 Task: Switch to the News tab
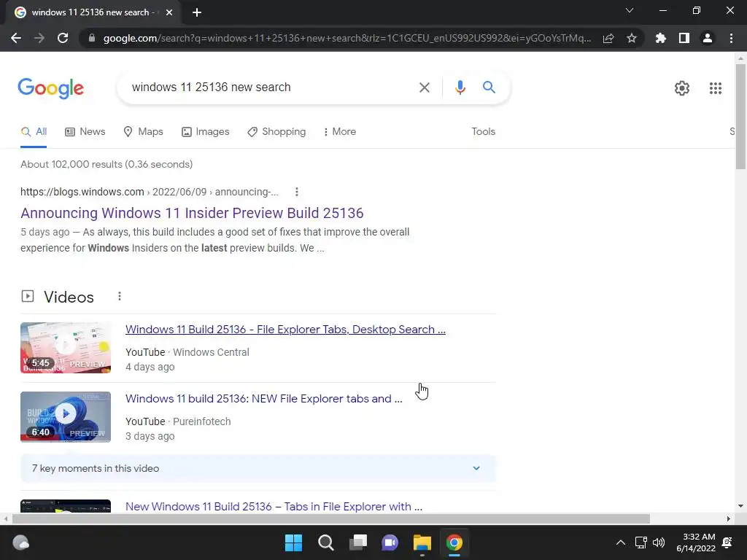point(85,132)
